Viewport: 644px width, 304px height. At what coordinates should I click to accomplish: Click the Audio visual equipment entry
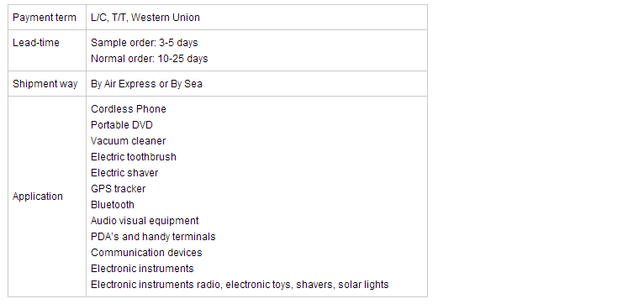[x=145, y=221]
